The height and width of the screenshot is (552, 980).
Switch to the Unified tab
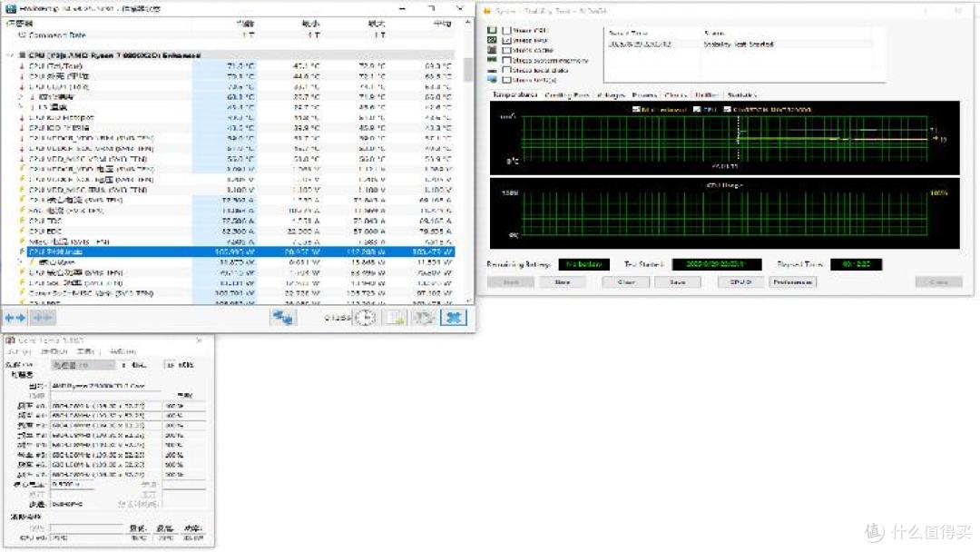pyautogui.click(x=707, y=95)
